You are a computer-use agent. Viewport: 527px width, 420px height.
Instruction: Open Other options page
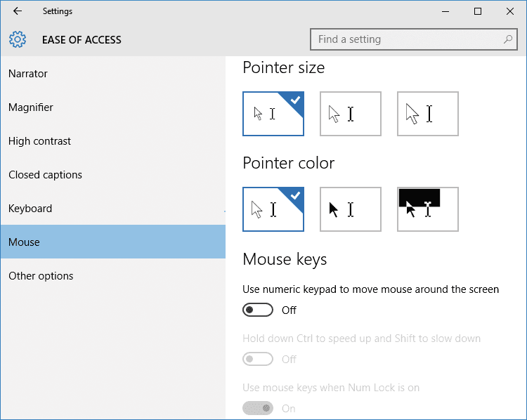click(41, 276)
